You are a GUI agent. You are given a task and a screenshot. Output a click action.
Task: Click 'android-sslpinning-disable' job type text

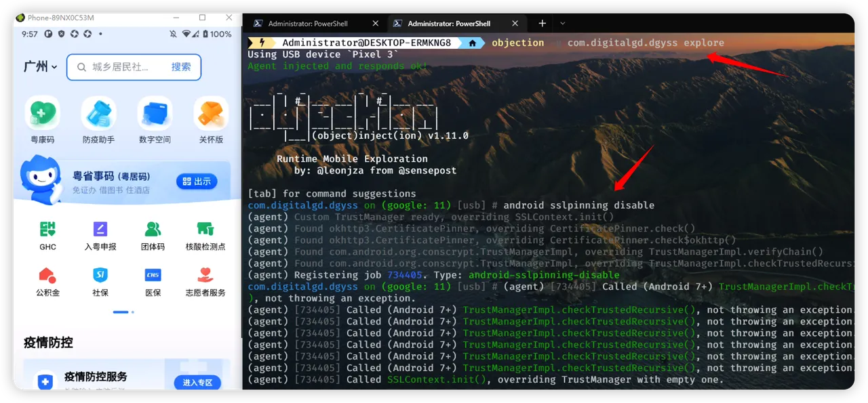click(544, 275)
